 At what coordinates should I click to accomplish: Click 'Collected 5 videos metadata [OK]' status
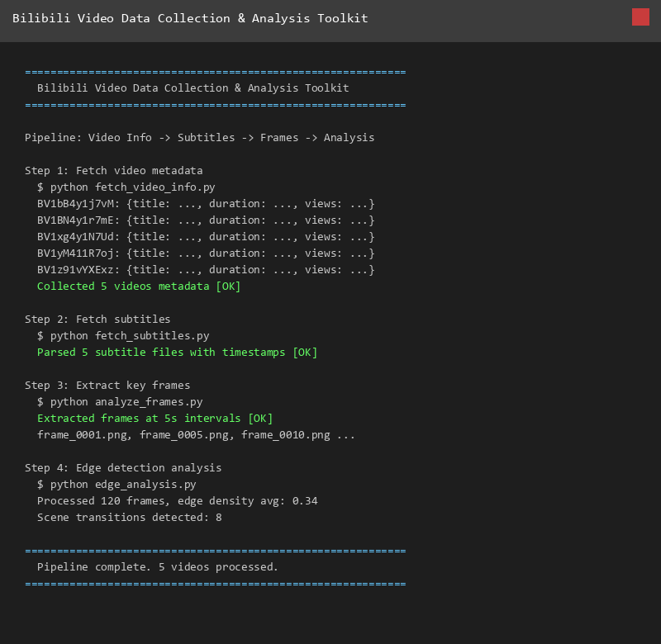tap(139, 286)
